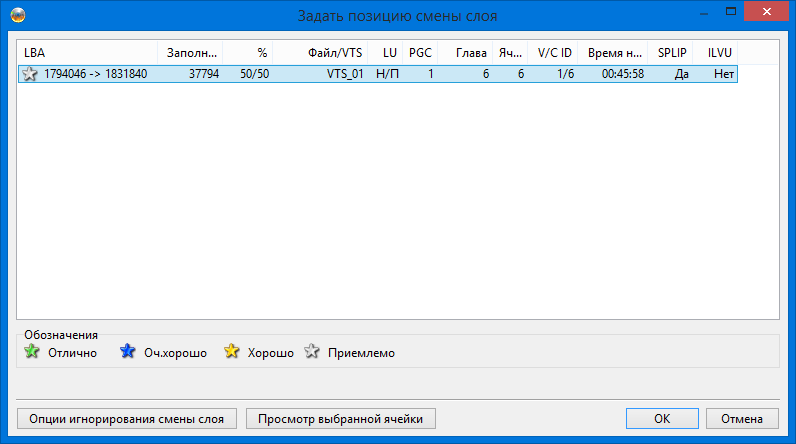Click the Приемлемо legend label

point(361,353)
